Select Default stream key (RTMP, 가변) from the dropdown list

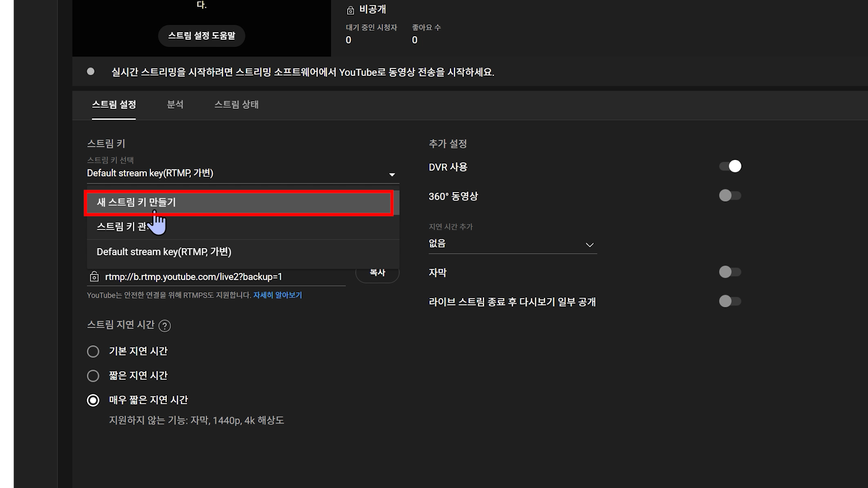pyautogui.click(x=164, y=252)
